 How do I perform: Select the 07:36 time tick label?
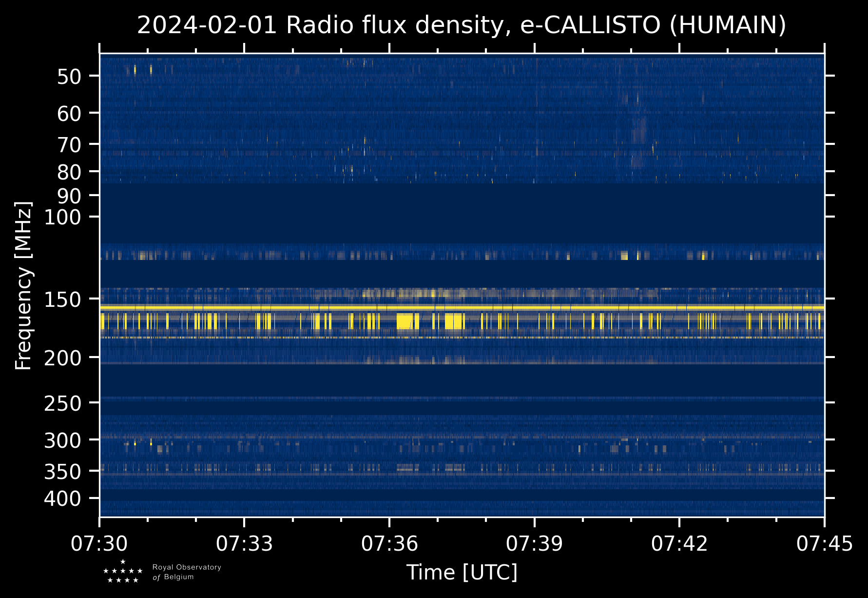point(389,544)
